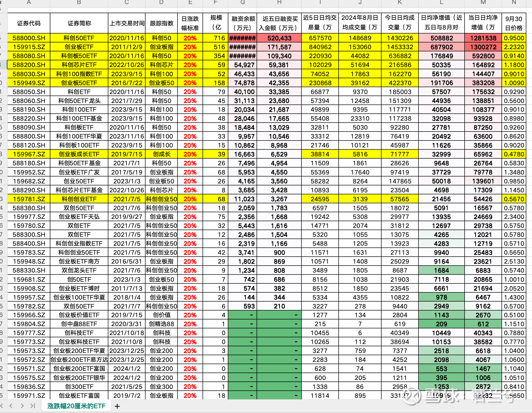Go to the previous sheet with the left arrow
The width and height of the screenshot is (532, 413).
[11, 406]
